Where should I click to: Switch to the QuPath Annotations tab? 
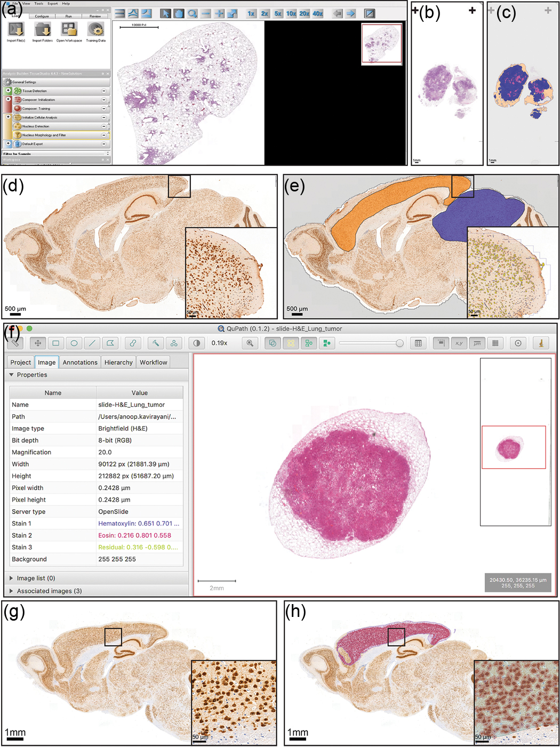[x=80, y=362]
